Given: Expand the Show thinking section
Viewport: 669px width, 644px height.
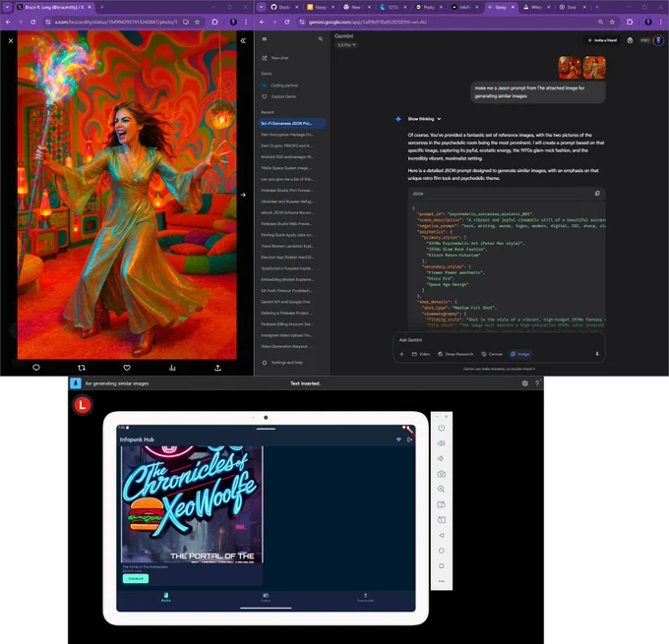Looking at the screenshot, I should pyautogui.click(x=424, y=119).
